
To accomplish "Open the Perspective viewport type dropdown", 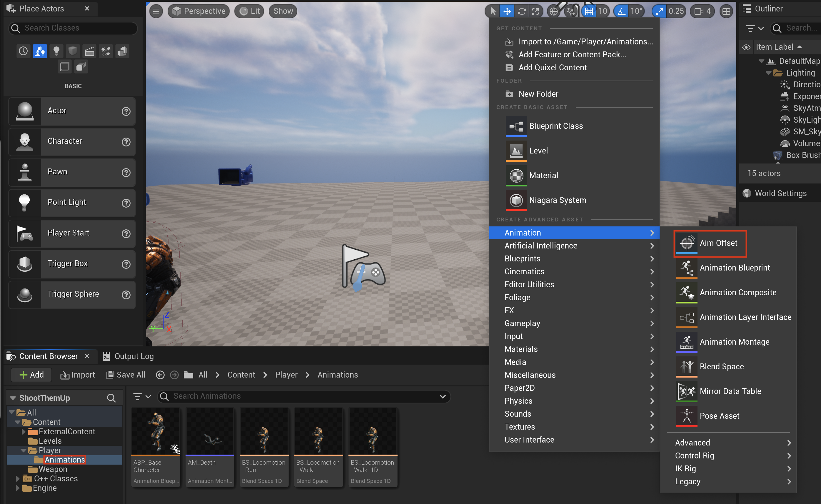I will [x=199, y=11].
